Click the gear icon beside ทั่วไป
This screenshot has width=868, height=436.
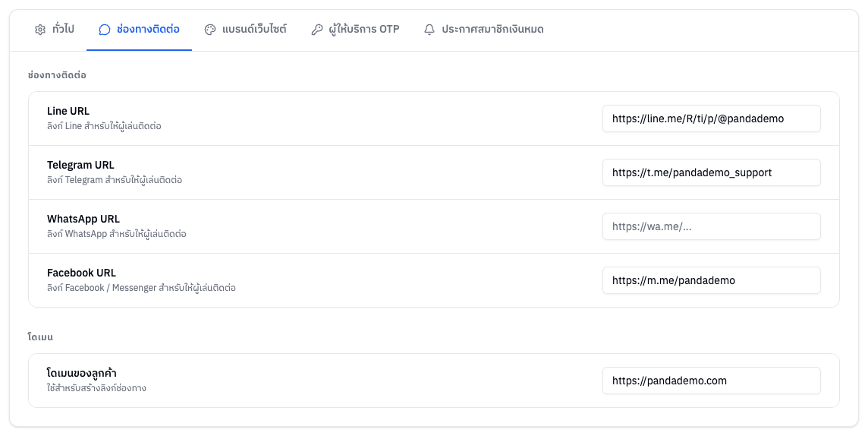[x=40, y=30]
